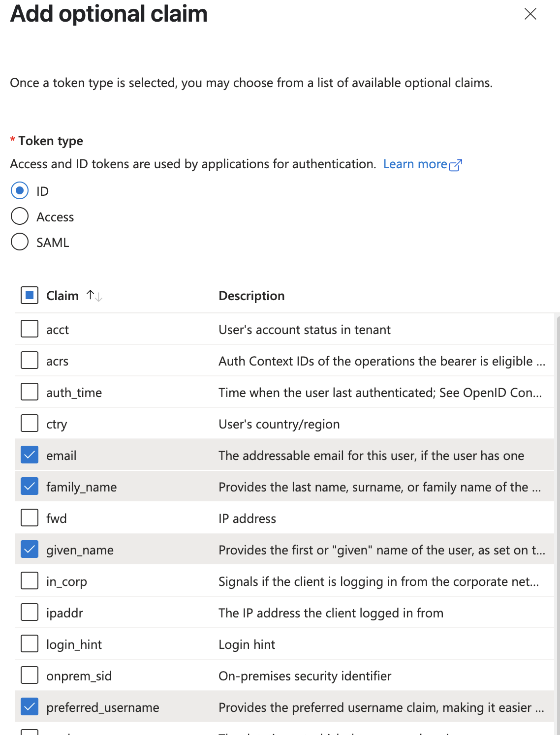Enable the acct claim
The image size is (560, 735).
tap(29, 329)
